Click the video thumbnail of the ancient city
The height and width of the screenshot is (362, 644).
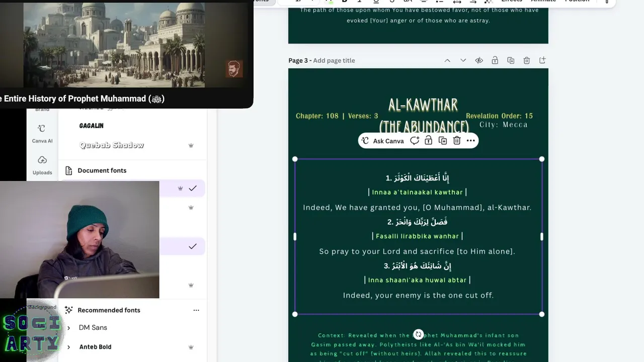tap(114, 44)
